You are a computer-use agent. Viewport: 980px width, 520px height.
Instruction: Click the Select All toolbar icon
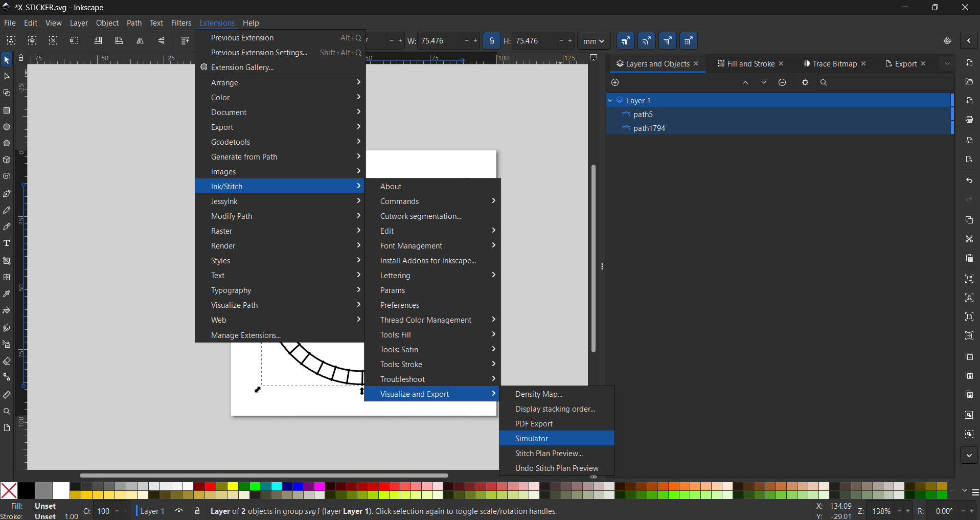pyautogui.click(x=11, y=41)
